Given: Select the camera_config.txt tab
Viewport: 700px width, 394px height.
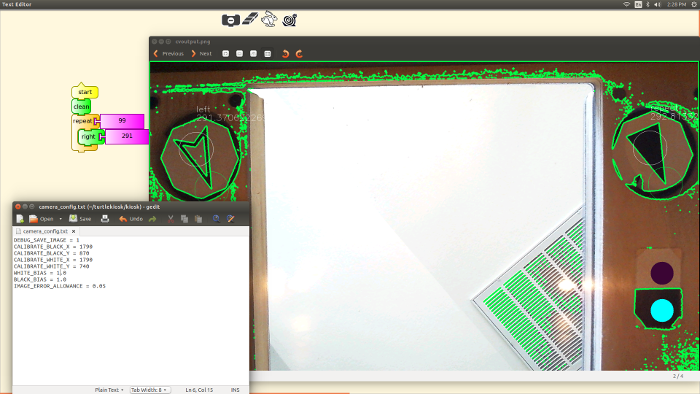Looking at the screenshot, I should coord(45,231).
